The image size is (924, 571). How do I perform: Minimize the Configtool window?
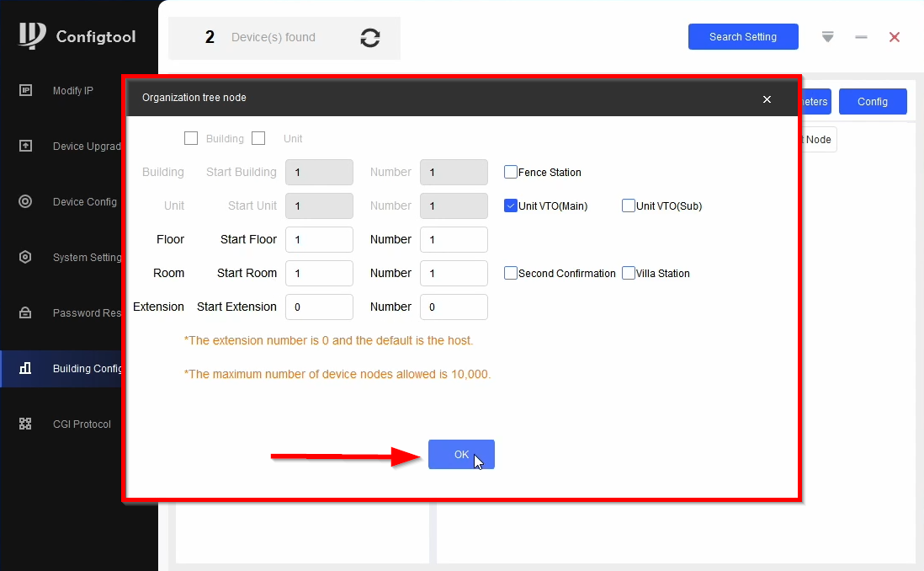861,37
